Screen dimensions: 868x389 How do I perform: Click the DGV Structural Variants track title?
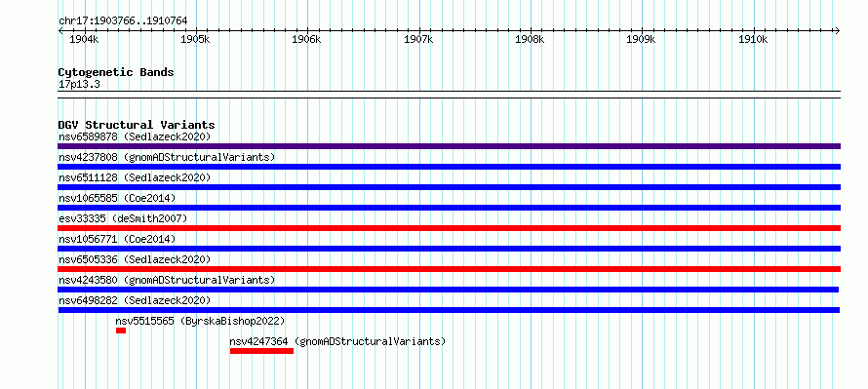(137, 125)
